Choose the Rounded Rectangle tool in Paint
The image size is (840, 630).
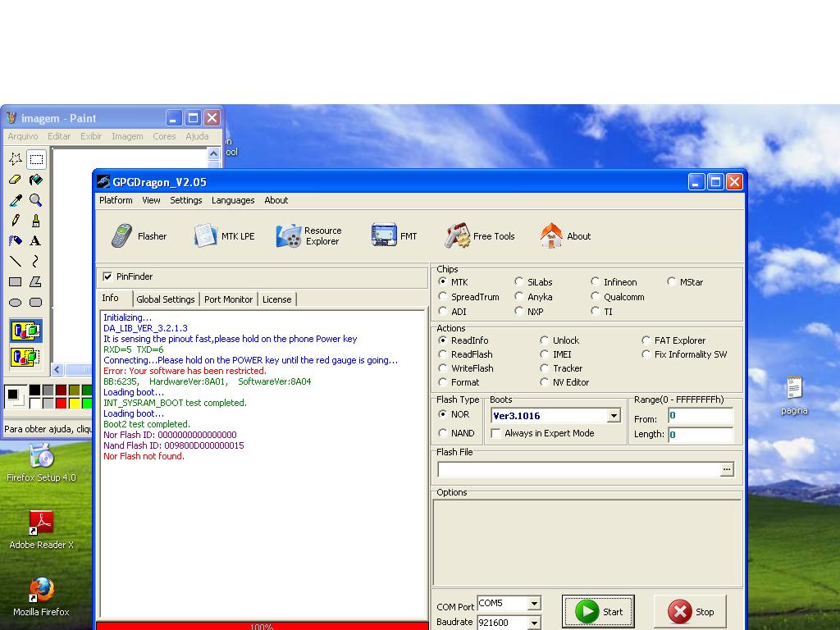pyautogui.click(x=36, y=302)
